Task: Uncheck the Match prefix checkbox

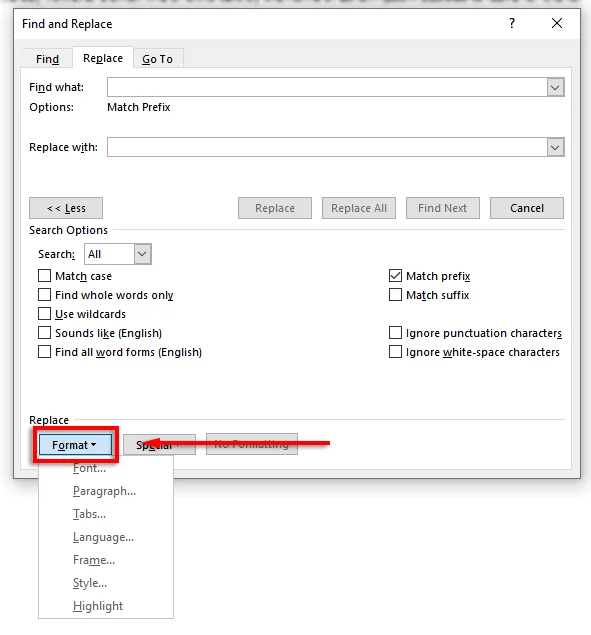Action: click(x=395, y=276)
